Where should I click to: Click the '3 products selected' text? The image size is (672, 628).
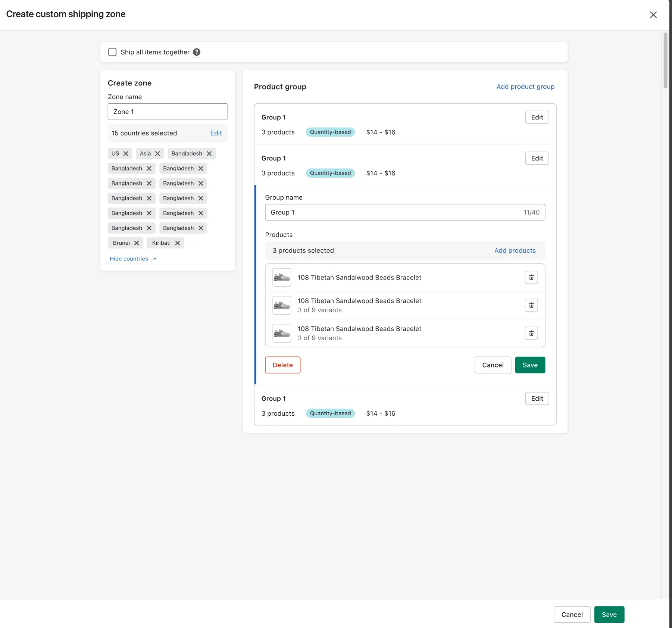(x=303, y=250)
